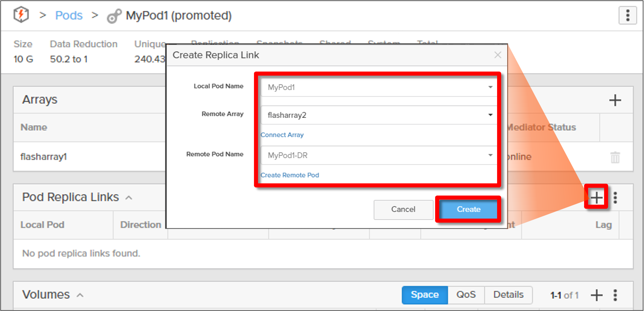The width and height of the screenshot is (644, 311).
Task: Delete flasharray1 with the trash icon
Action: pyautogui.click(x=615, y=157)
